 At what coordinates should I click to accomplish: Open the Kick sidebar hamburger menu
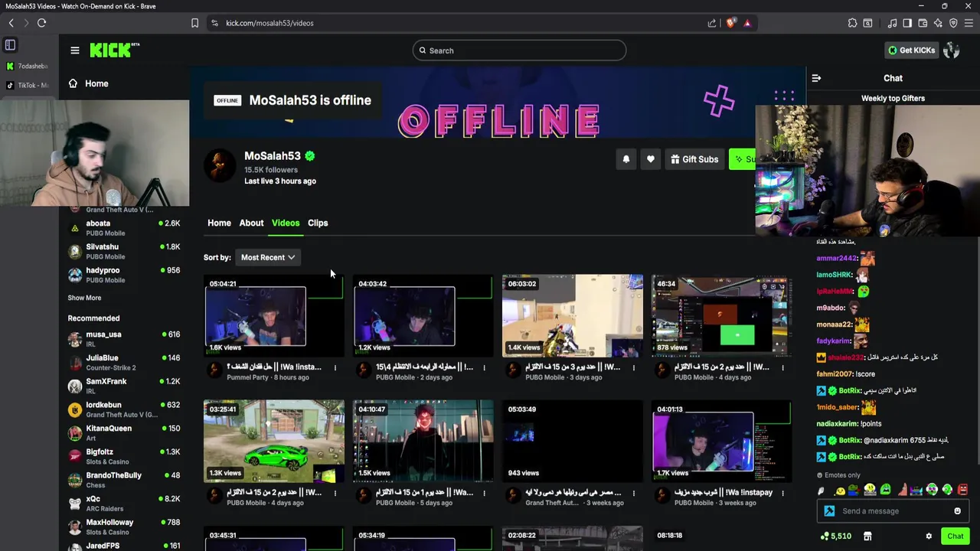[x=75, y=51]
